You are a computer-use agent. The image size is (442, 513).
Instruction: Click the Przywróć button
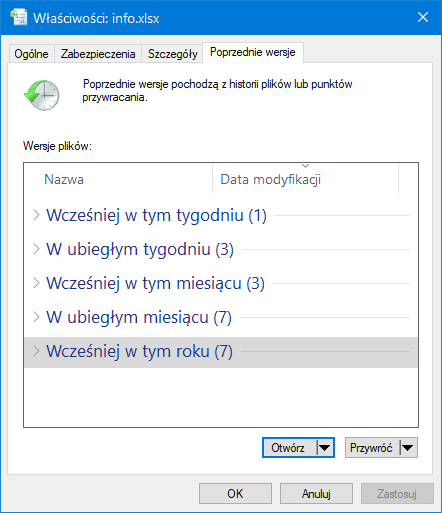[372, 448]
